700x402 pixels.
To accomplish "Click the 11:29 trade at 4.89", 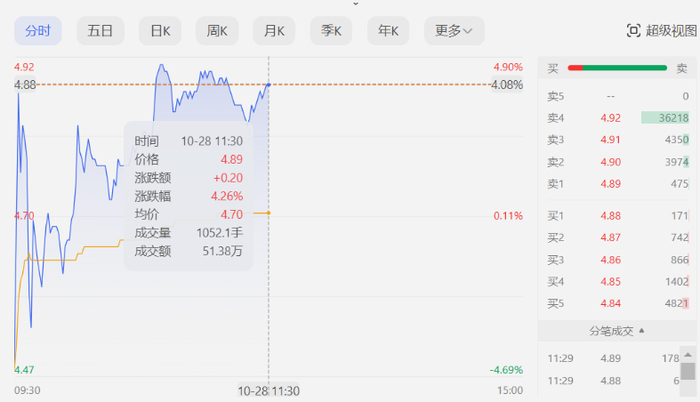I will [610, 358].
